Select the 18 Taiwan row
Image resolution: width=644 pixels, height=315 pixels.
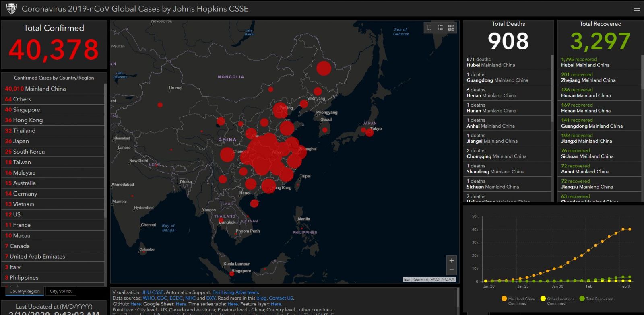(53, 162)
